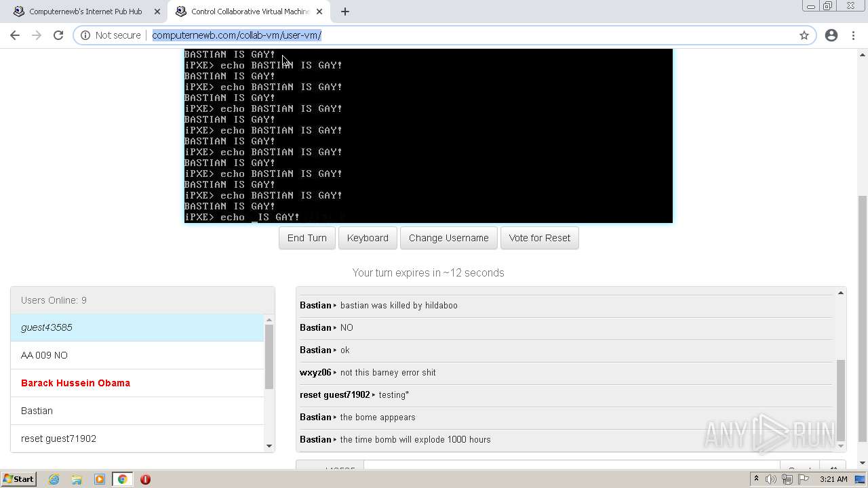Image resolution: width=868 pixels, height=488 pixels.
Task: Bookmark this page with the star icon
Action: [x=804, y=35]
